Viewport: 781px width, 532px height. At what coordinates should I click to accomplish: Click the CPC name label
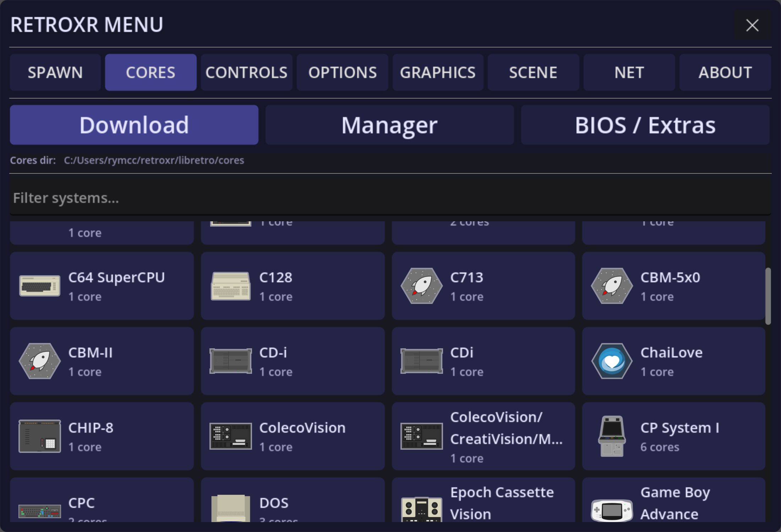point(81,503)
